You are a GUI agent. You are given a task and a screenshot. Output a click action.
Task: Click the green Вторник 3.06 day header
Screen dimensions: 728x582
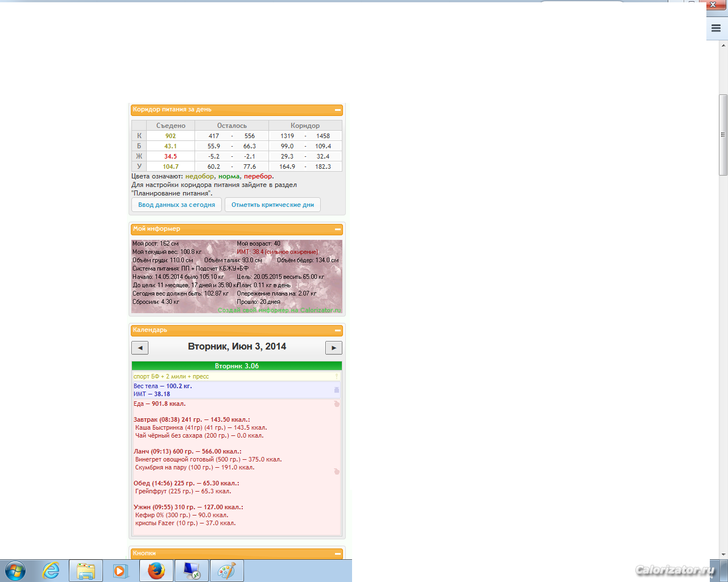coord(237,366)
